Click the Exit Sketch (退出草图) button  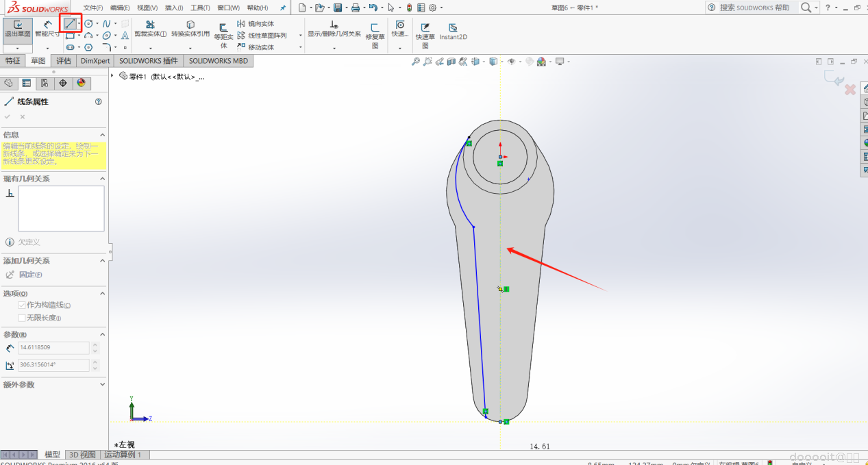pos(17,29)
